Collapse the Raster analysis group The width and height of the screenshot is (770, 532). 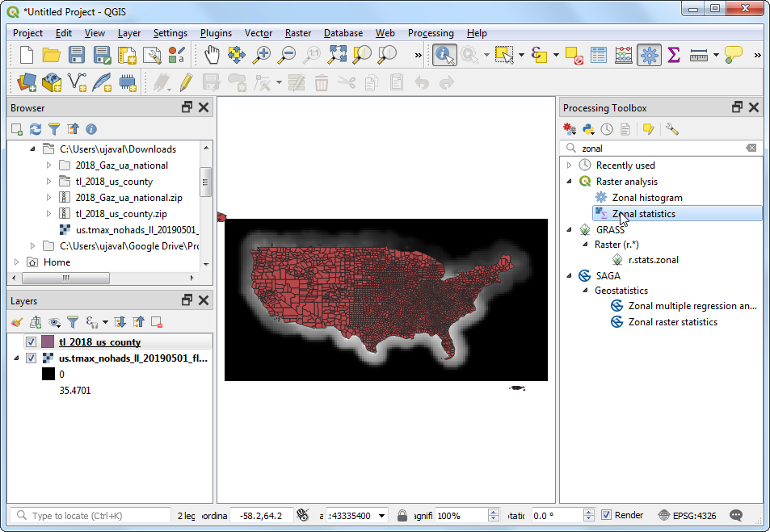(x=569, y=182)
